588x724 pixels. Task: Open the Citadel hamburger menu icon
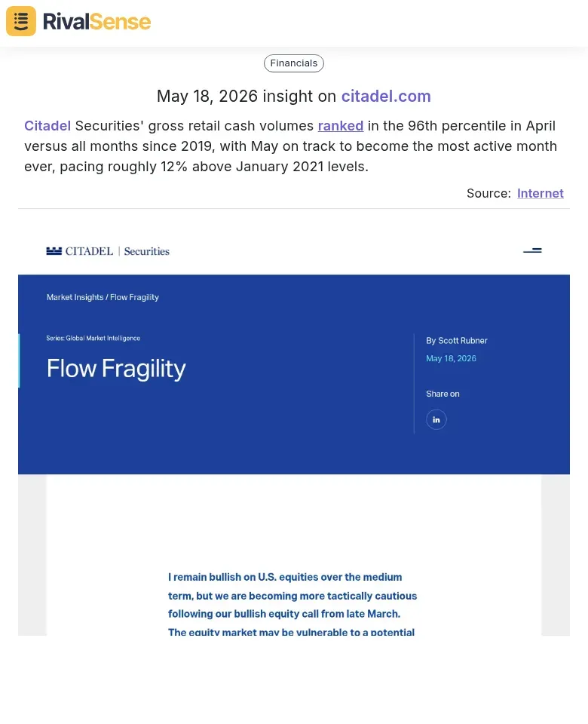(532, 250)
